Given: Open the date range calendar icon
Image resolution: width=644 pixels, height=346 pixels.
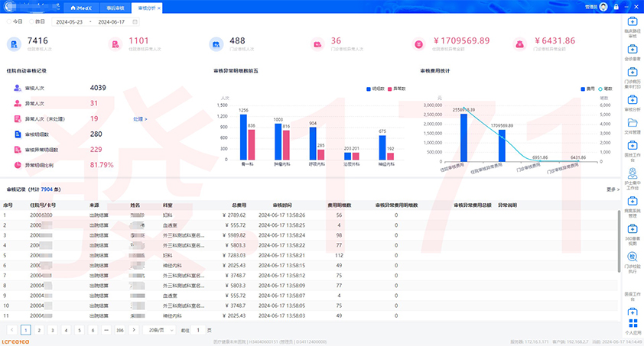Looking at the screenshot, I should point(135,21).
